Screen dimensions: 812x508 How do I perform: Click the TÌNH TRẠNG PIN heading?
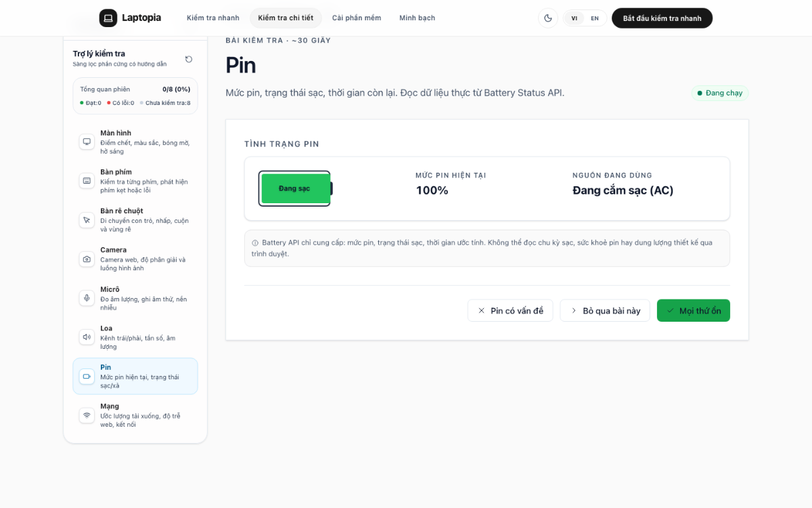(x=281, y=144)
